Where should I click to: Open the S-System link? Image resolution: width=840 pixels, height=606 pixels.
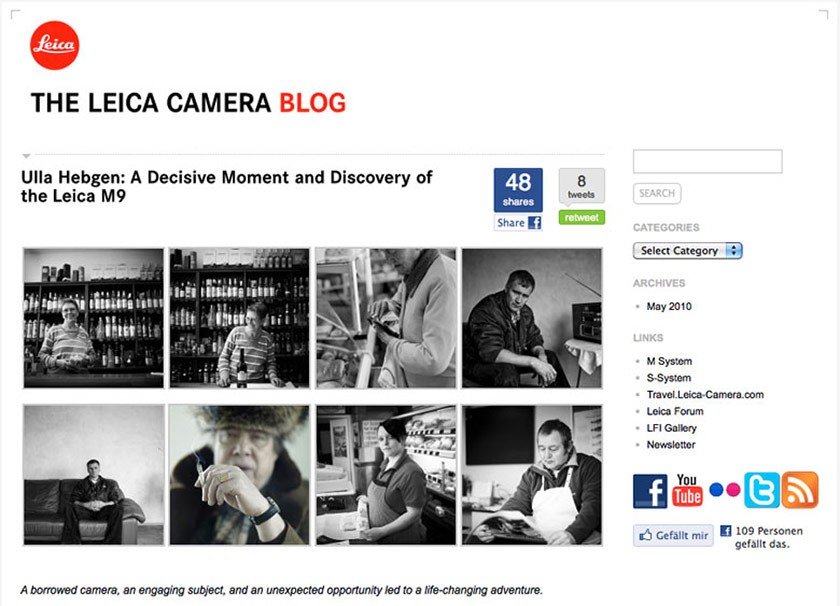point(669,378)
